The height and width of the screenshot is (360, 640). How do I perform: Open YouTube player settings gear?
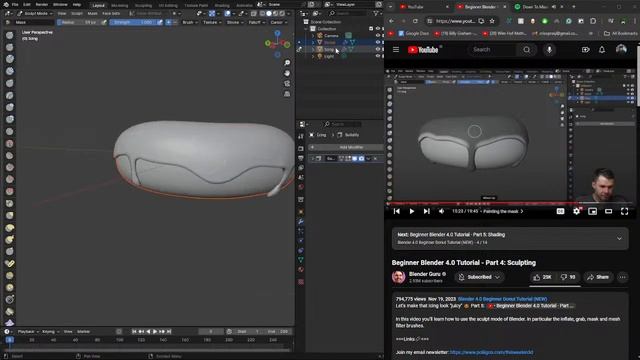576,211
